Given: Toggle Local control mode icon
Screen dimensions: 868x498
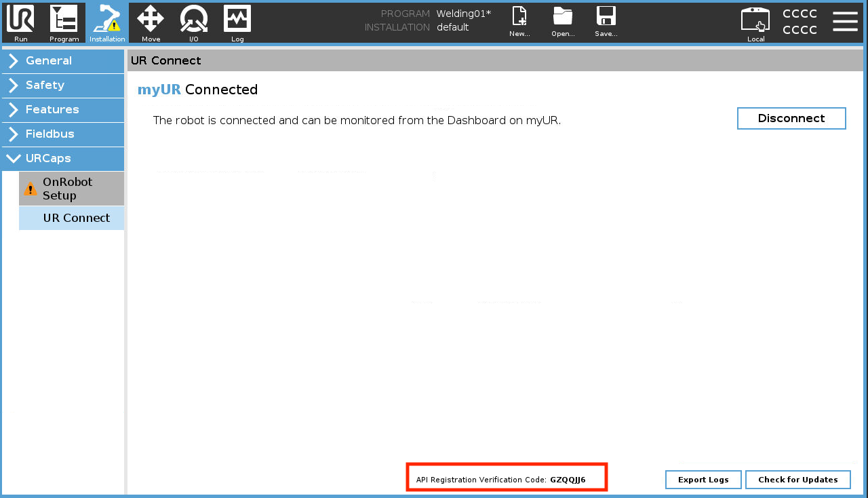Looking at the screenshot, I should [755, 24].
